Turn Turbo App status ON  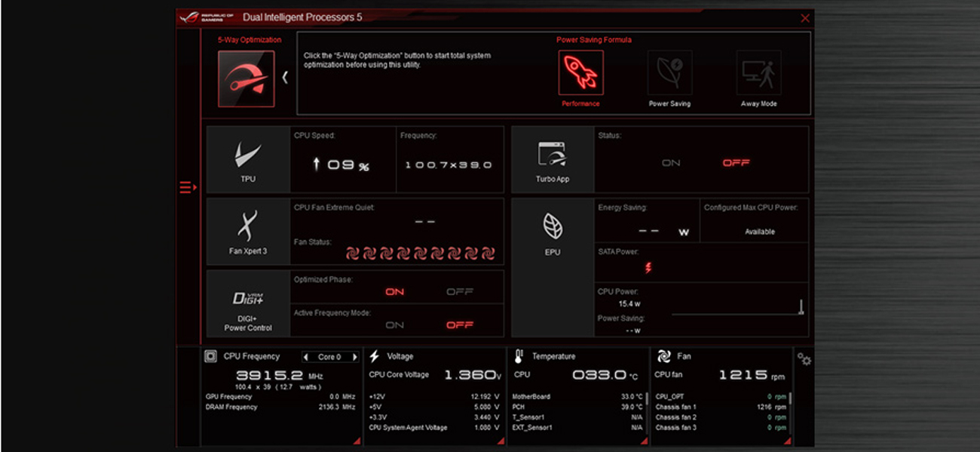click(x=670, y=163)
